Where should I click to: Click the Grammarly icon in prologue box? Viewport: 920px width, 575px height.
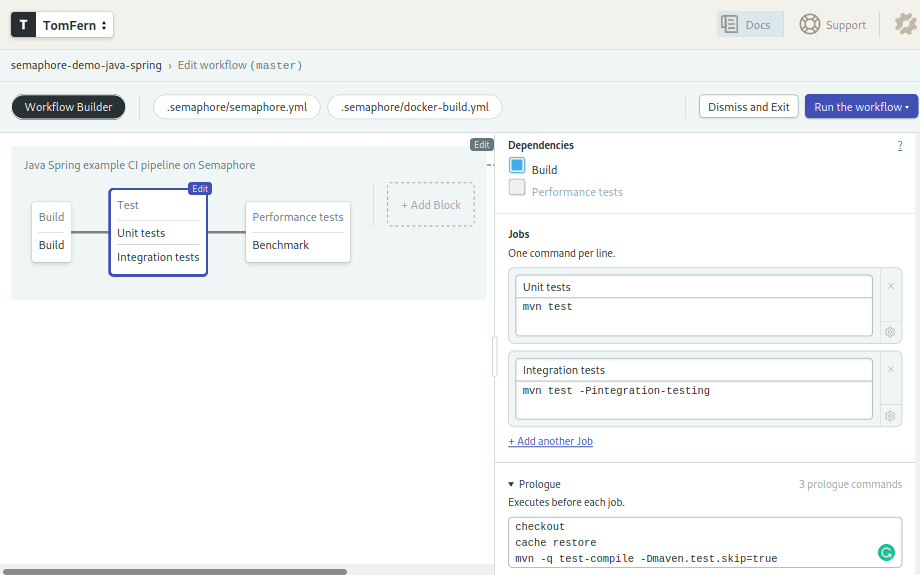885,552
